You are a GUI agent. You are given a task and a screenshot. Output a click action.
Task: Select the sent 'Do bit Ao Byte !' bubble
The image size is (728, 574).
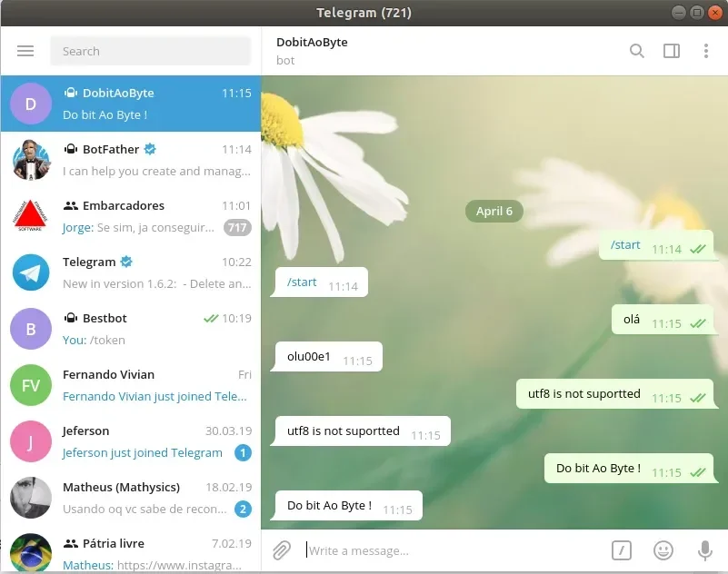pyautogui.click(x=629, y=468)
